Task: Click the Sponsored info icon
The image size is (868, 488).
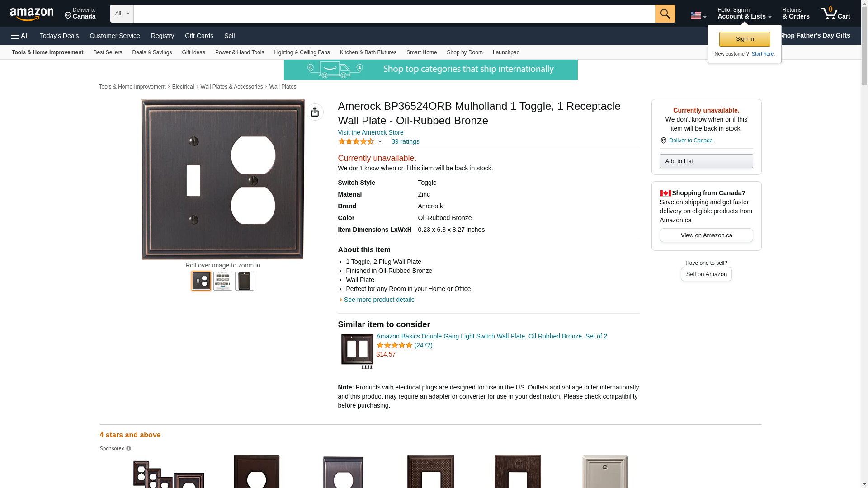Action: [129, 449]
